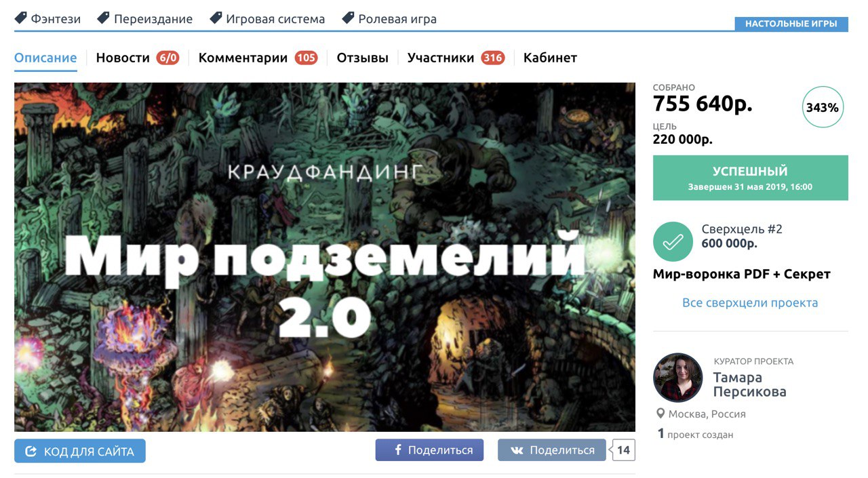Click the НАСТОЛЬНЫЕ ИГРЫ category label

click(x=791, y=24)
